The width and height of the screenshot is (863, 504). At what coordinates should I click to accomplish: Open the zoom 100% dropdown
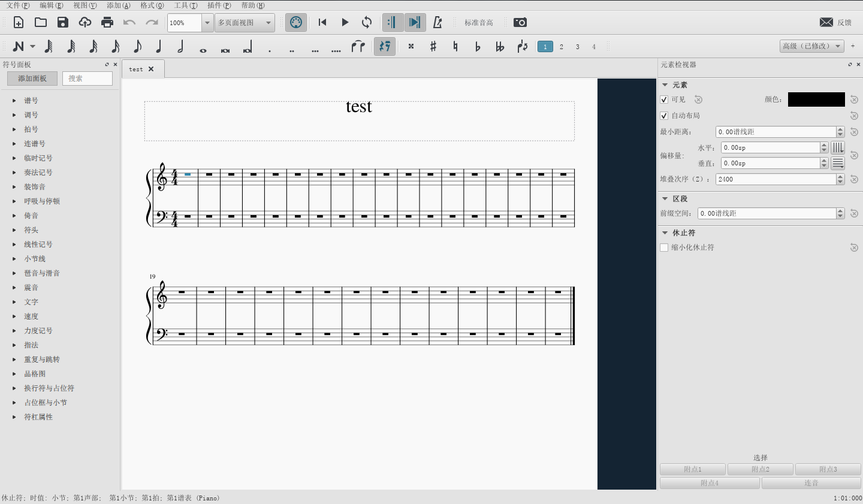coord(207,23)
